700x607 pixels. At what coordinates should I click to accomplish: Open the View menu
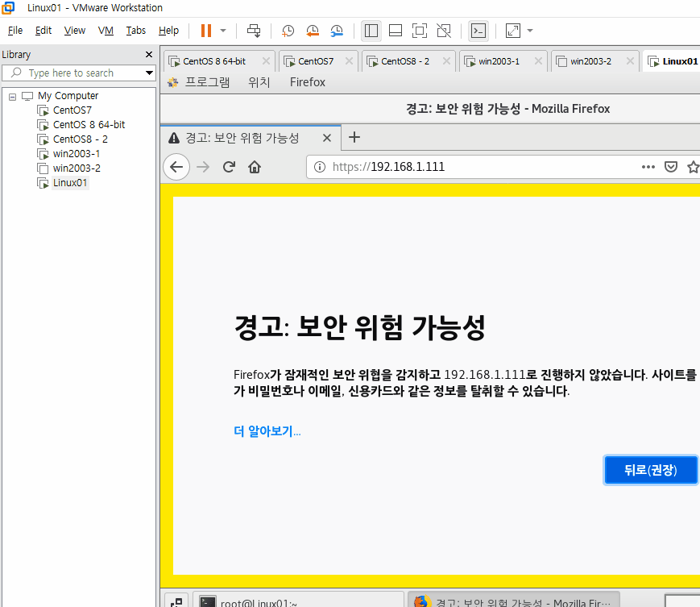[x=75, y=31]
